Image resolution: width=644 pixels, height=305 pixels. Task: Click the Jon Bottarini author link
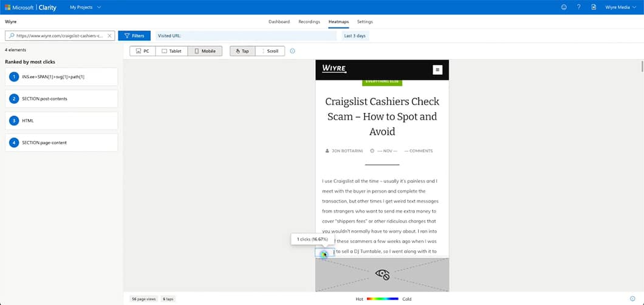click(344, 151)
